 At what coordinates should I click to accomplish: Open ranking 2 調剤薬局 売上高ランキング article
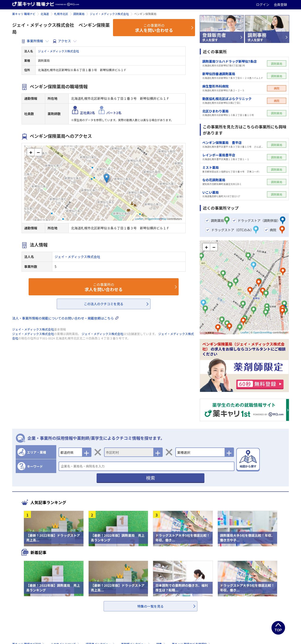pyautogui.click(x=118, y=528)
